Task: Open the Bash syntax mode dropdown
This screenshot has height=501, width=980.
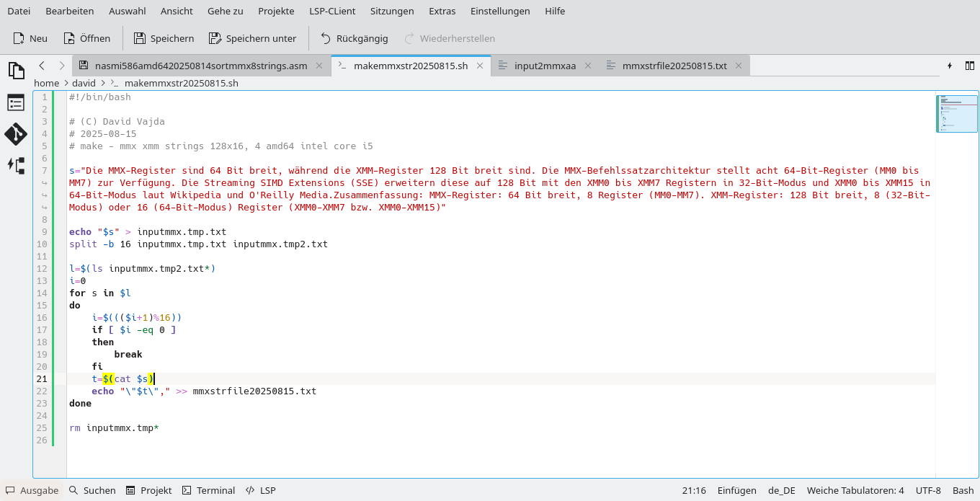Action: tap(963, 490)
